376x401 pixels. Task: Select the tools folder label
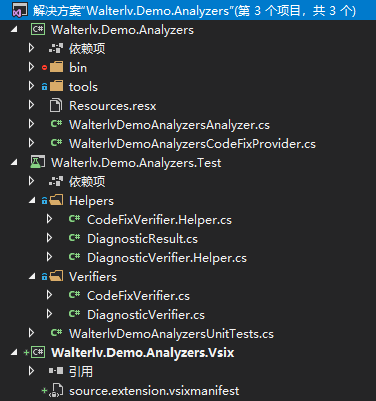(x=83, y=87)
